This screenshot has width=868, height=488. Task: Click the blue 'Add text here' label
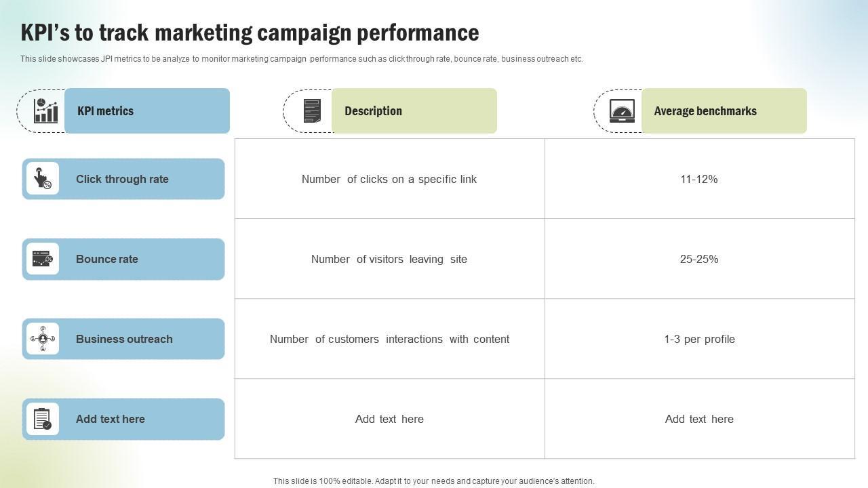(x=111, y=419)
